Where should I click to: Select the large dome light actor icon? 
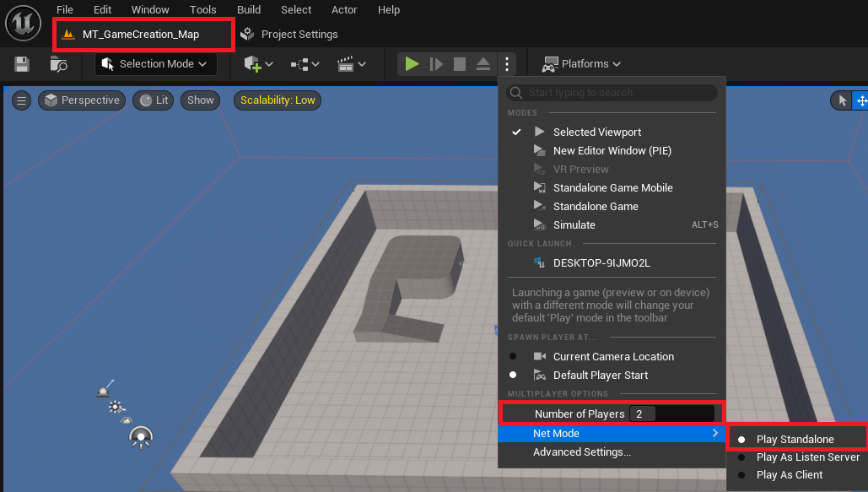[141, 438]
